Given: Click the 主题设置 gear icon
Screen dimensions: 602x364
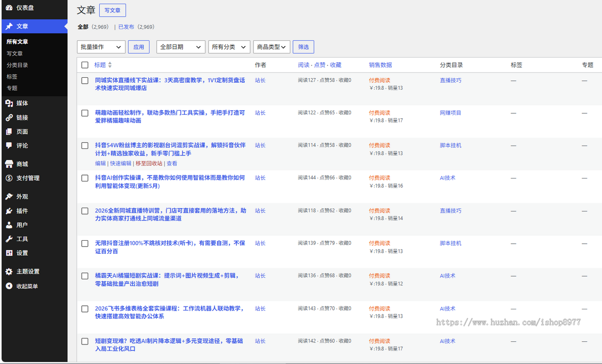Looking at the screenshot, I should pyautogui.click(x=9, y=271).
